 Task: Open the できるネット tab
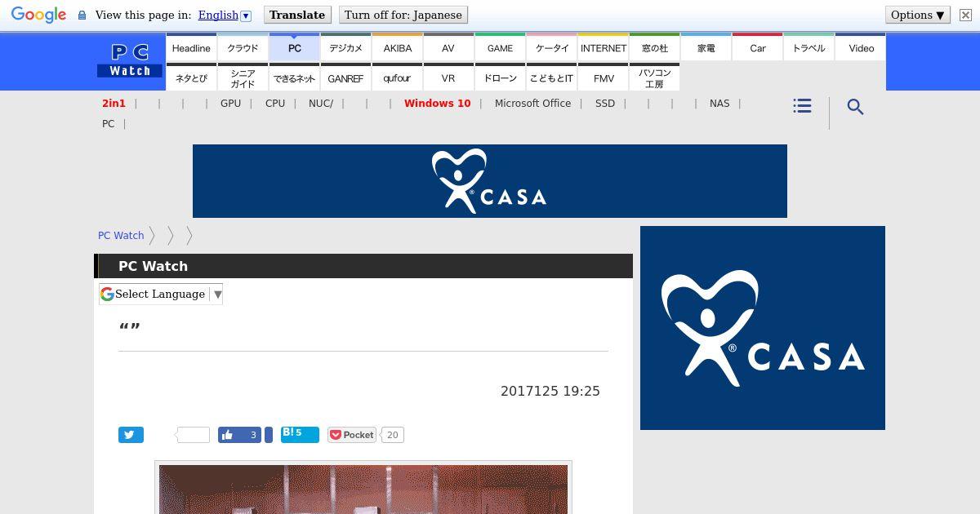[295, 78]
